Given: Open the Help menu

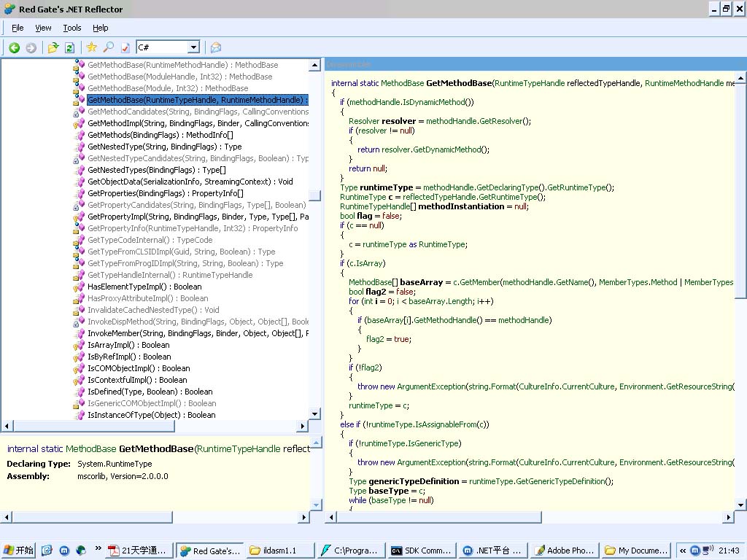Looking at the screenshot, I should pos(100,28).
